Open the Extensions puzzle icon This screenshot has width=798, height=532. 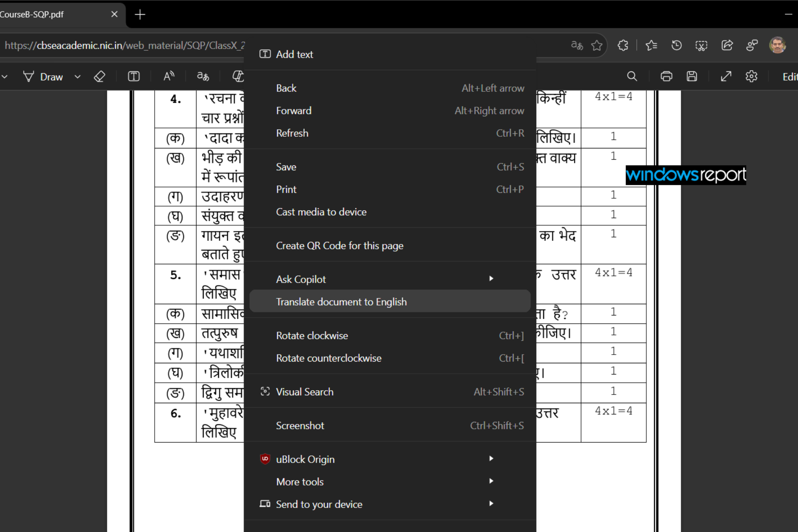[x=623, y=45]
